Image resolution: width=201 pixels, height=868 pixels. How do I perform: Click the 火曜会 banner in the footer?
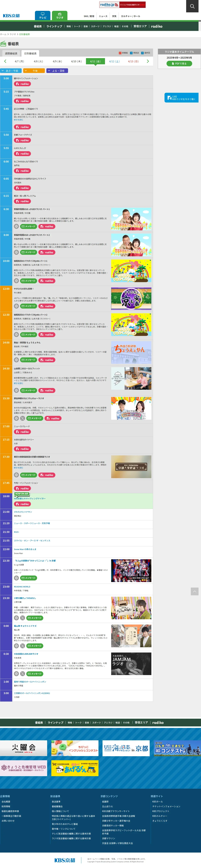(x=24, y=748)
